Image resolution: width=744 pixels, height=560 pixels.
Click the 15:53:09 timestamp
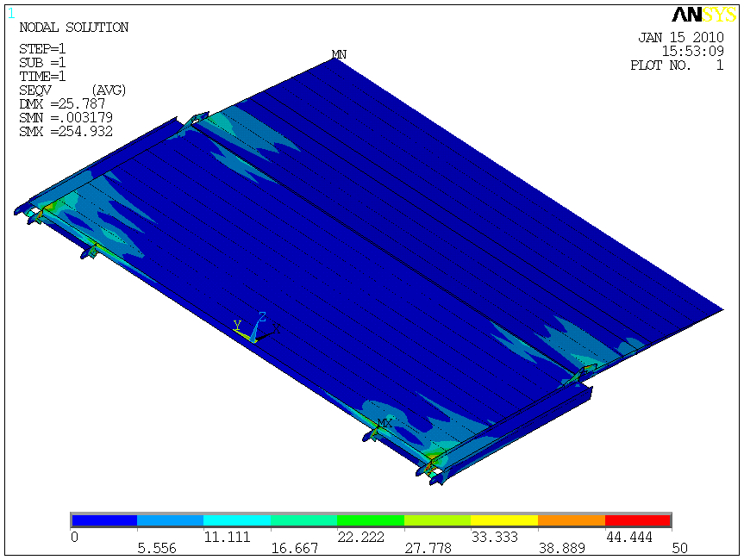tap(693, 51)
